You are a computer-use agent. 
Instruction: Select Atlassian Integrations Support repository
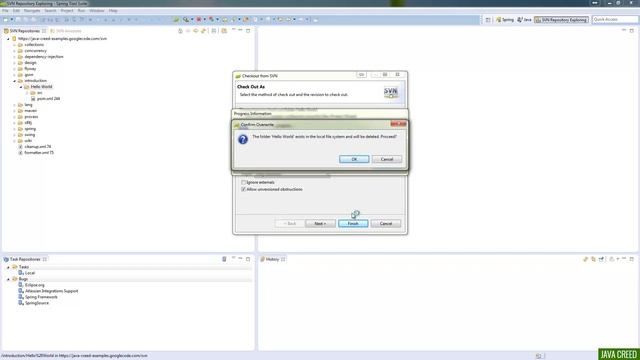51,291
